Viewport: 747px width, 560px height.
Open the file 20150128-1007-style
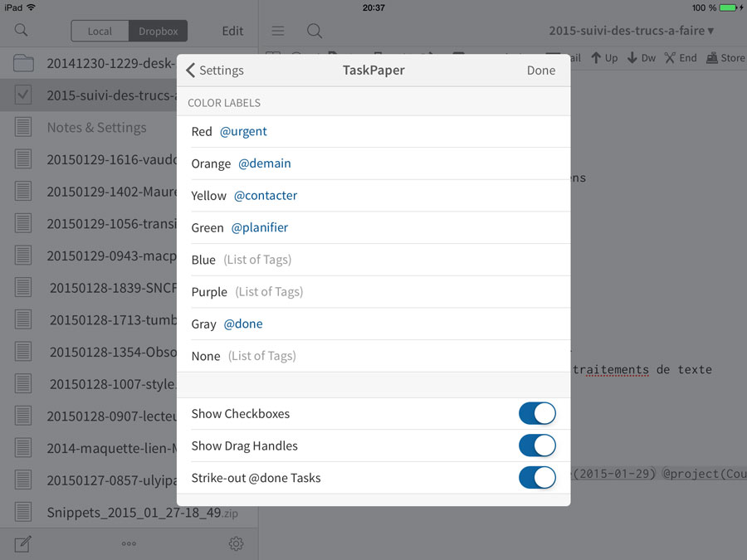89,384
